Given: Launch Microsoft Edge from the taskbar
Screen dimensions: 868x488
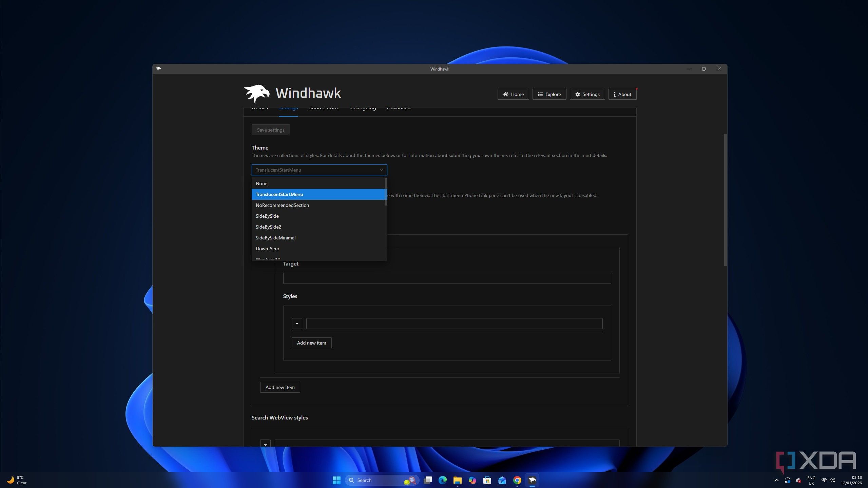Looking at the screenshot, I should click(x=442, y=480).
